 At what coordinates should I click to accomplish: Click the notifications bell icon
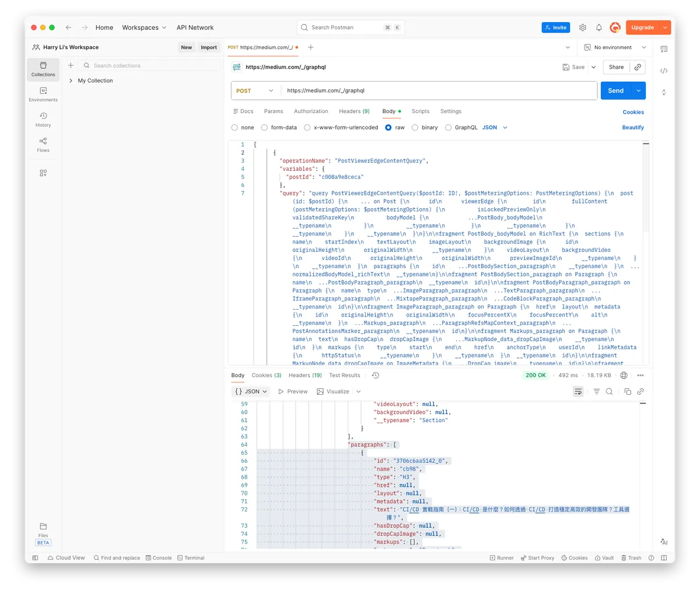(x=598, y=27)
